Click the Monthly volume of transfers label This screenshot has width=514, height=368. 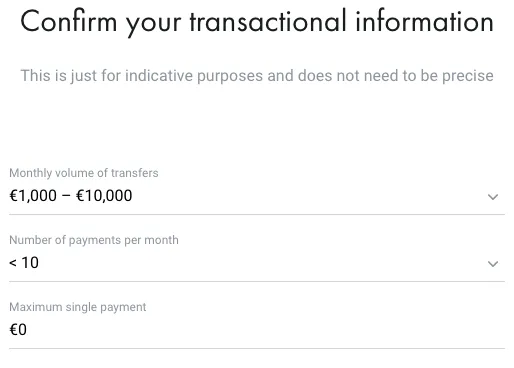(x=84, y=173)
